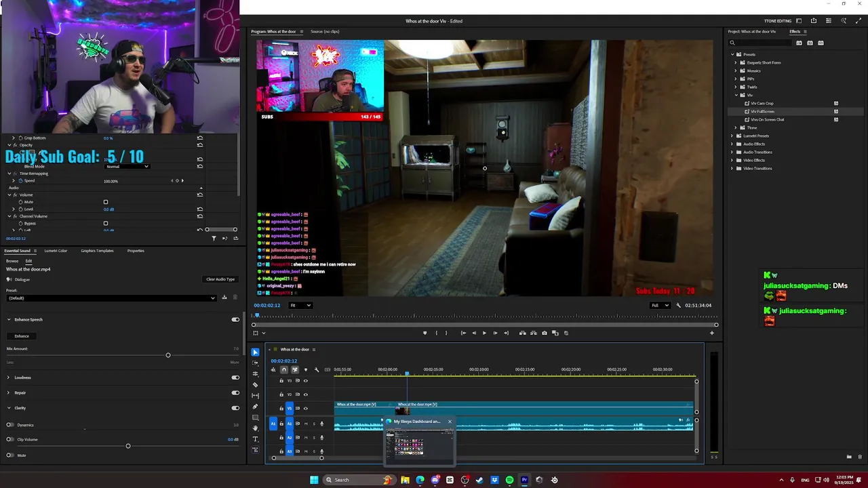868x488 pixels.
Task: Click Mark In bracket button
Action: (436, 333)
